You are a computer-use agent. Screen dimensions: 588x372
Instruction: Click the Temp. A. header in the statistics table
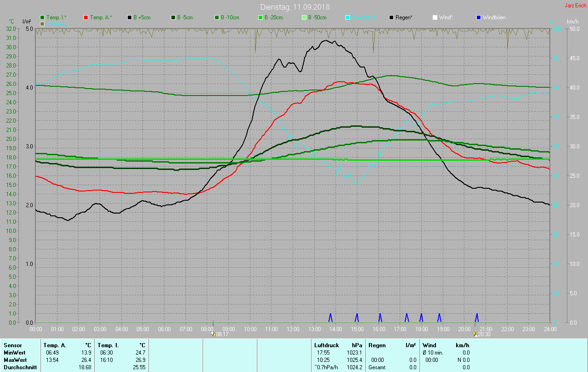click(x=55, y=345)
